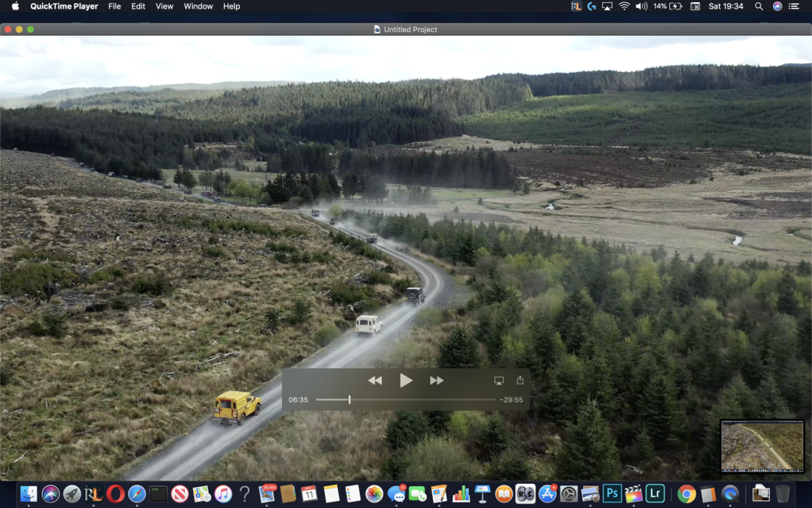Open Photos from the Dock

[374, 493]
